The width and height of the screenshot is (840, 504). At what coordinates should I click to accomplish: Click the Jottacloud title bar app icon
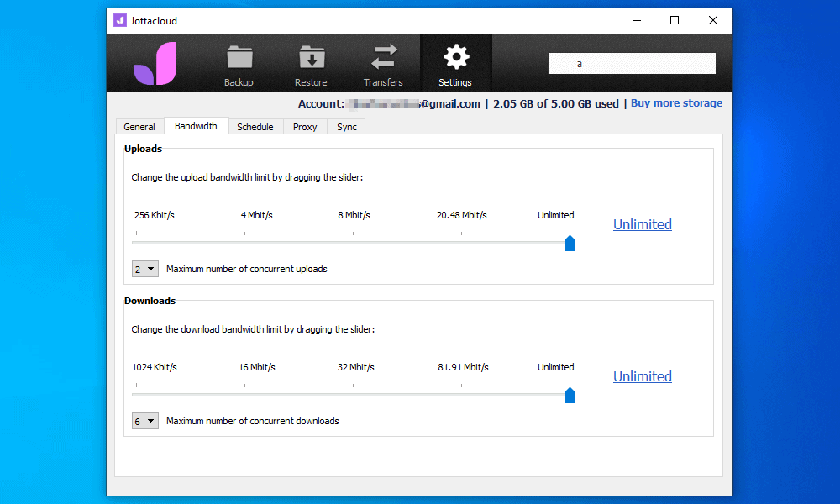[x=120, y=21]
